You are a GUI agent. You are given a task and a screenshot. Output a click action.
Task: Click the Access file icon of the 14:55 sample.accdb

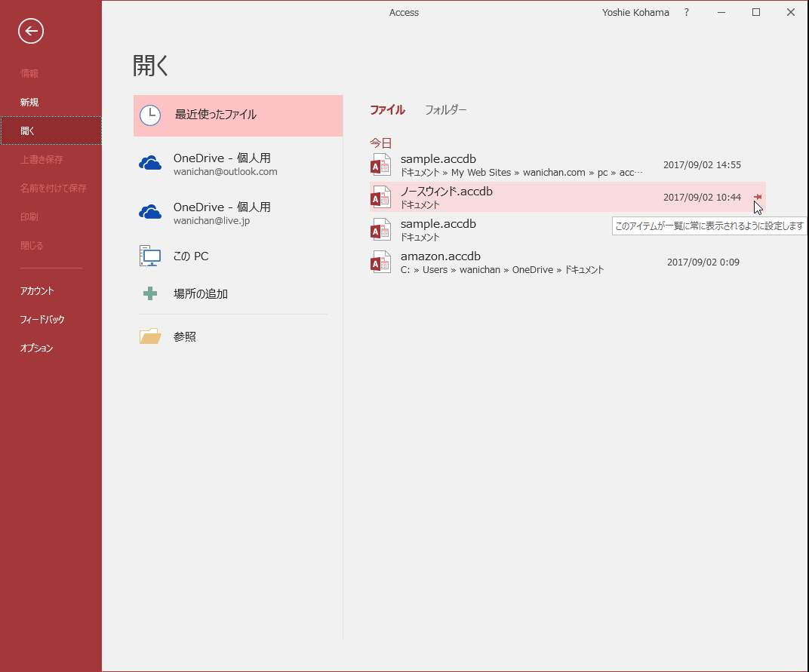pyautogui.click(x=381, y=165)
